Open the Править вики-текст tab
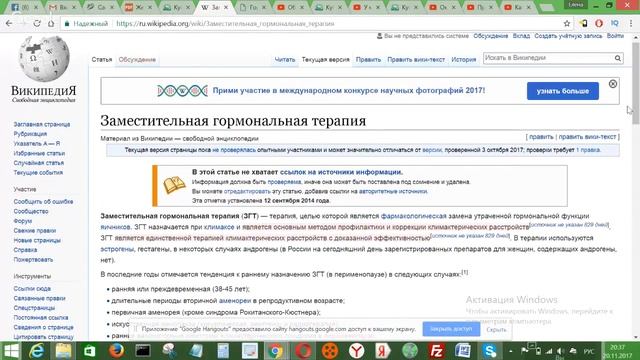The image size is (640, 360). pos(416,60)
